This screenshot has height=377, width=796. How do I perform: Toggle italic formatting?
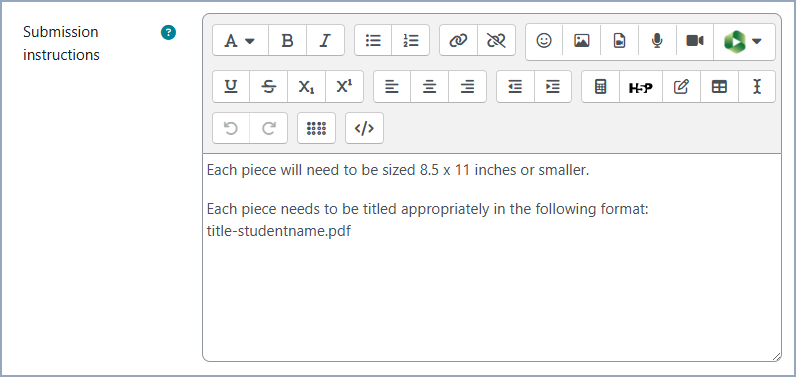325,40
